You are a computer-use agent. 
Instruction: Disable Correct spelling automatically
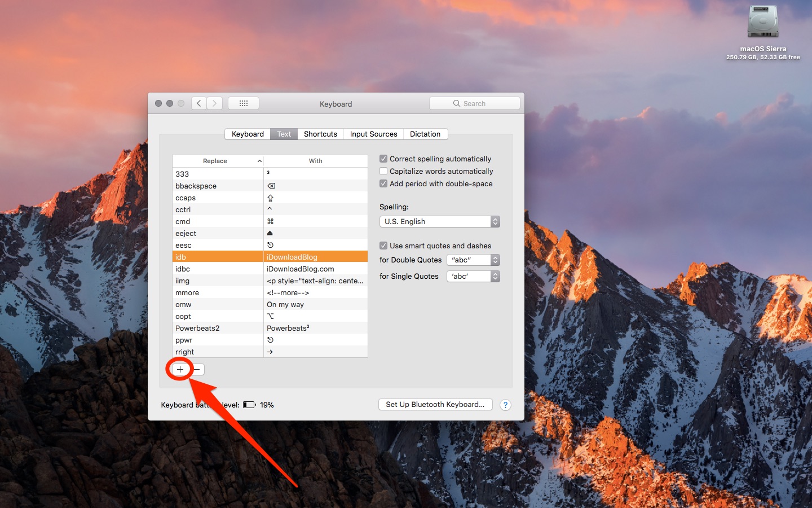point(383,159)
